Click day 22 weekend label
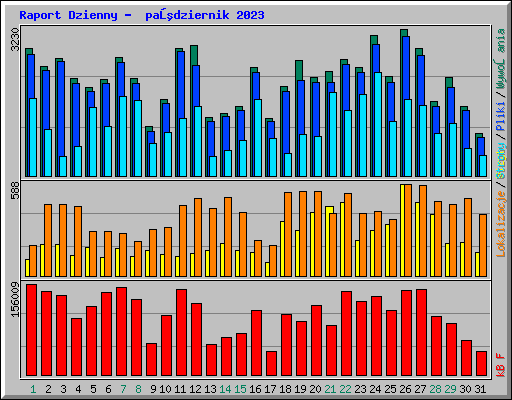The width and height of the screenshot is (512, 400). pyautogui.click(x=345, y=389)
